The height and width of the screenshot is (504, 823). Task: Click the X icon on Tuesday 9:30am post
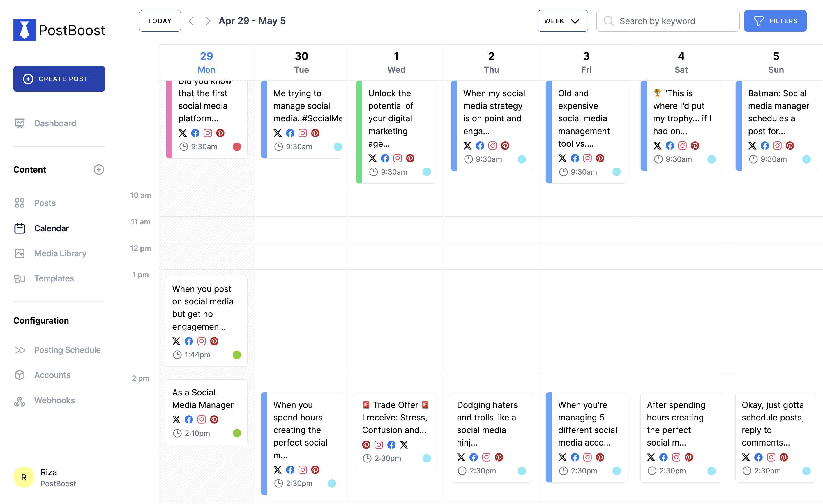(x=278, y=133)
